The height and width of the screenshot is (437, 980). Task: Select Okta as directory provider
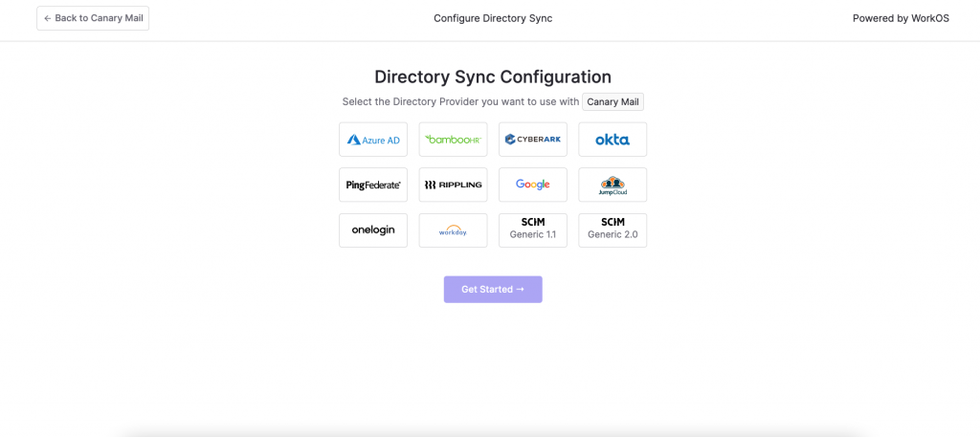[612, 140]
